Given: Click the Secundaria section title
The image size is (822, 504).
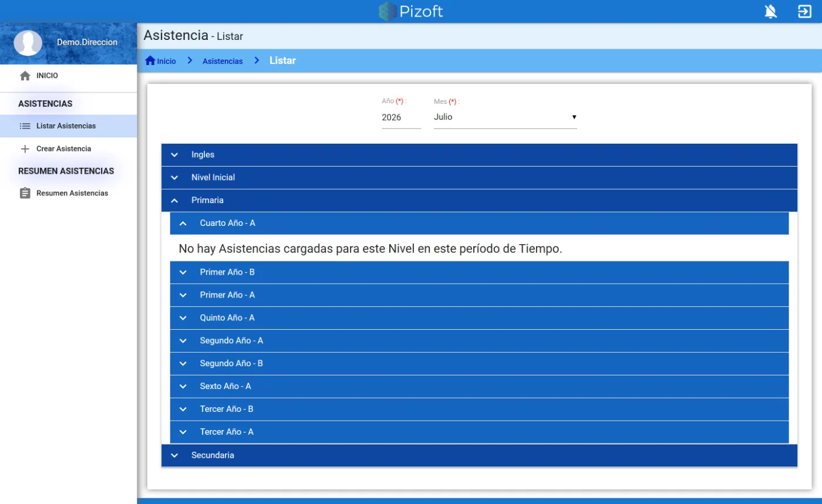Looking at the screenshot, I should coord(213,455).
